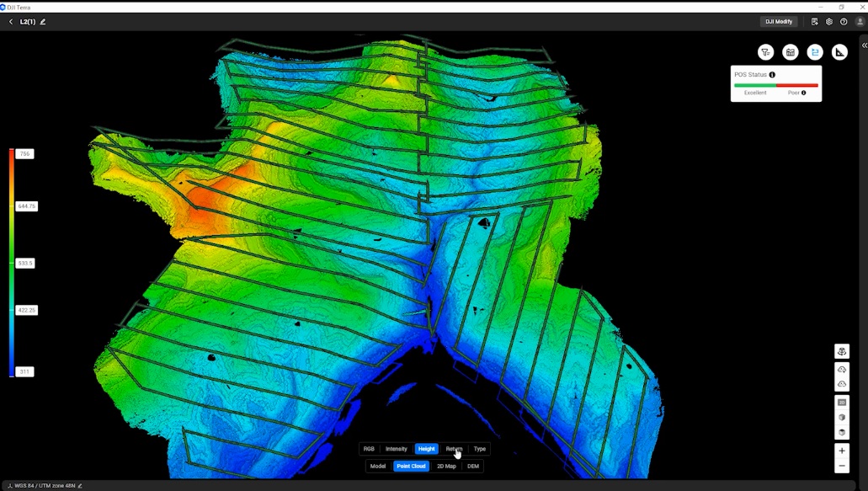Click the DJI Modify button
The image size is (868, 491).
(779, 22)
